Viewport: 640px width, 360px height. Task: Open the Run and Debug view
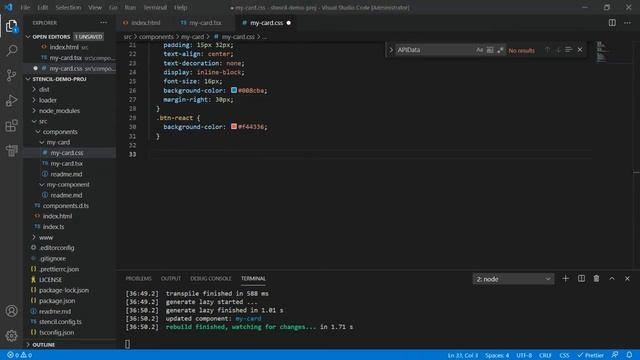click(x=11, y=100)
